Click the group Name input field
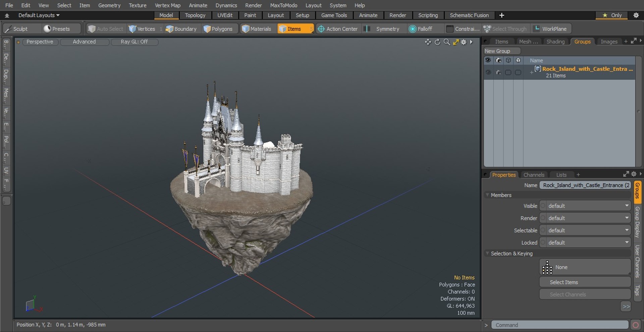Screen dimensions: 644x332 [585, 185]
